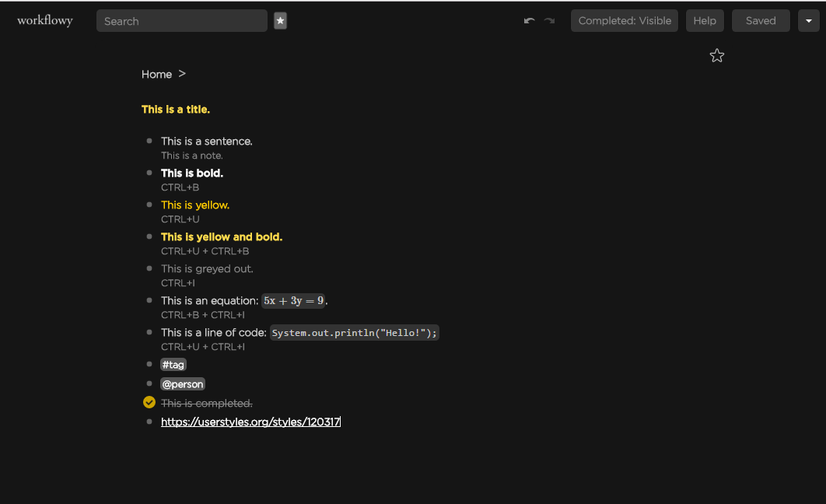Screen dimensions: 826x504
Task: Click the arrow after Home breadcrumb
Action: coord(181,74)
